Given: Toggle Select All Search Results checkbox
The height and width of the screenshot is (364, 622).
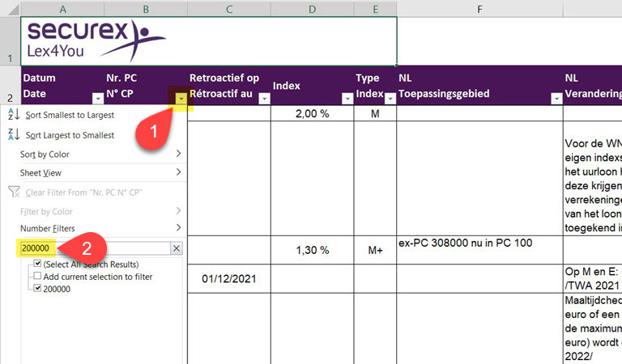Looking at the screenshot, I should 38,265.
